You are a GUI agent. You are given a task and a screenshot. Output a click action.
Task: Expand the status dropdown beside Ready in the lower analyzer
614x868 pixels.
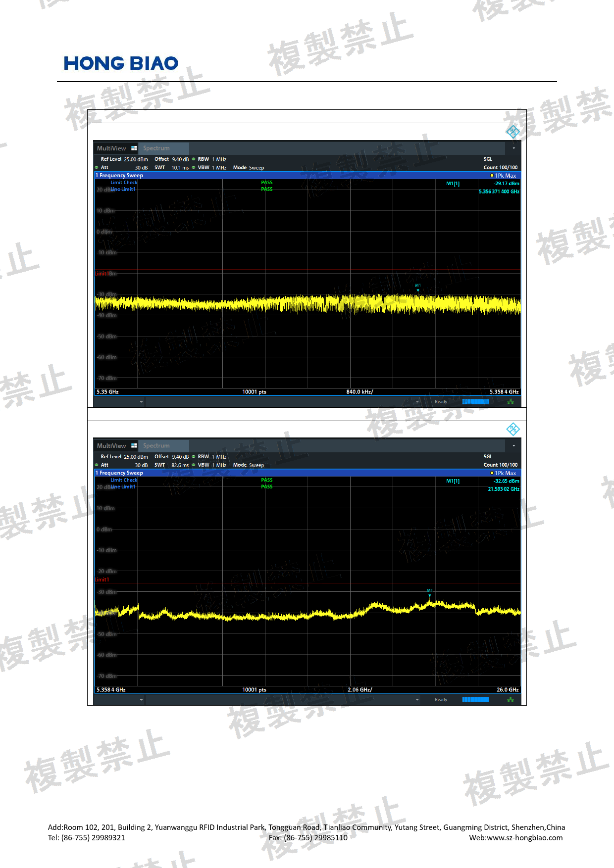coord(417,699)
